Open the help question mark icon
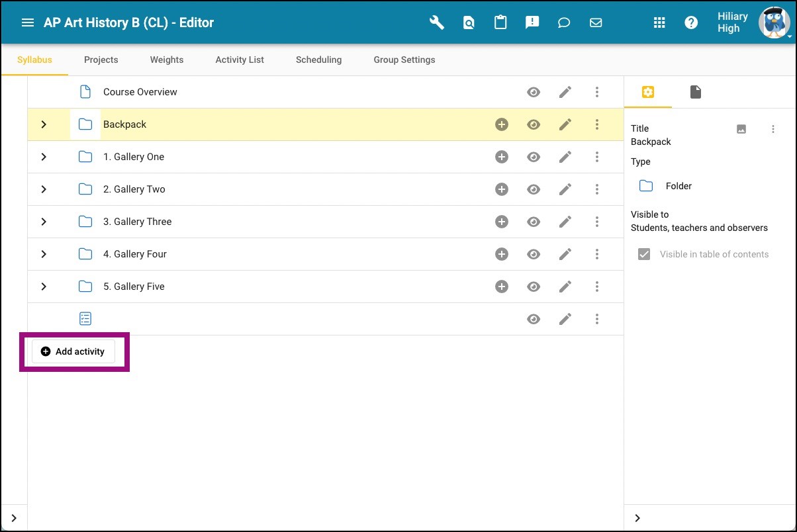797x532 pixels. click(691, 22)
